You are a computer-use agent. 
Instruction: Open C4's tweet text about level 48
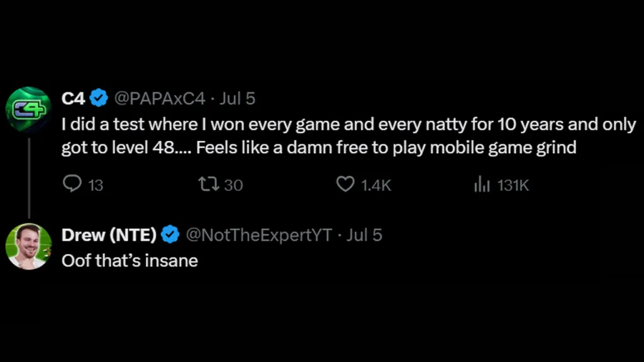(x=348, y=136)
